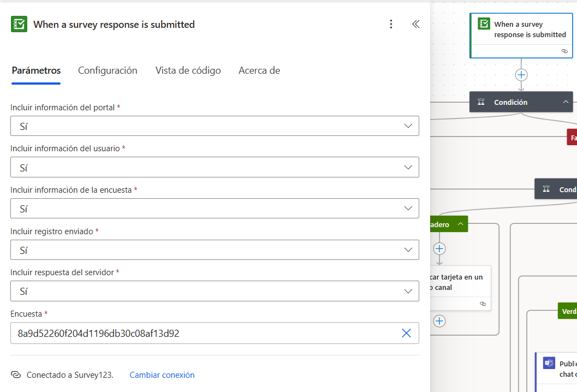Click plus icon below the tarjeta en un canal card
577x392 pixels.
[x=439, y=321]
